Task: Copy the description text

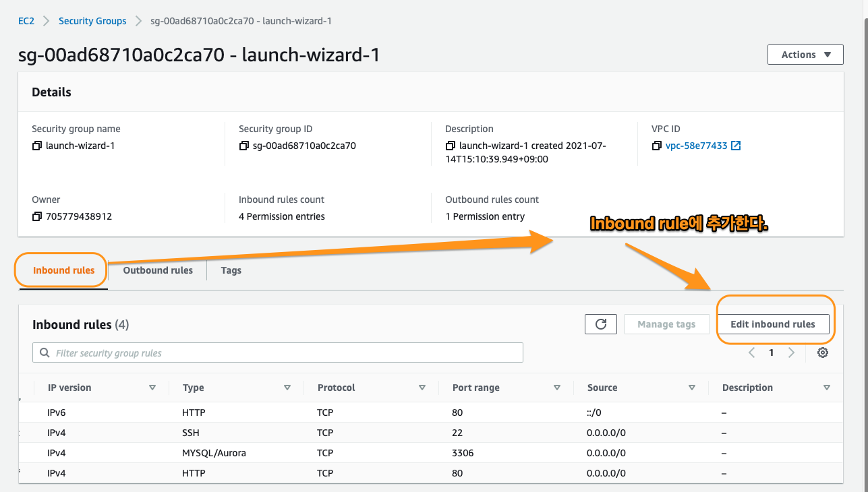Action: click(451, 146)
